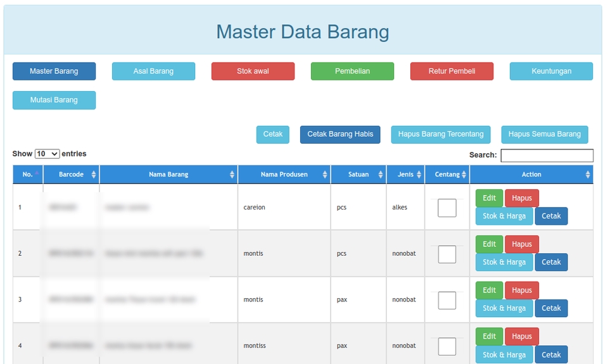
Task: Go to Asal Barang section
Action: [x=153, y=72]
